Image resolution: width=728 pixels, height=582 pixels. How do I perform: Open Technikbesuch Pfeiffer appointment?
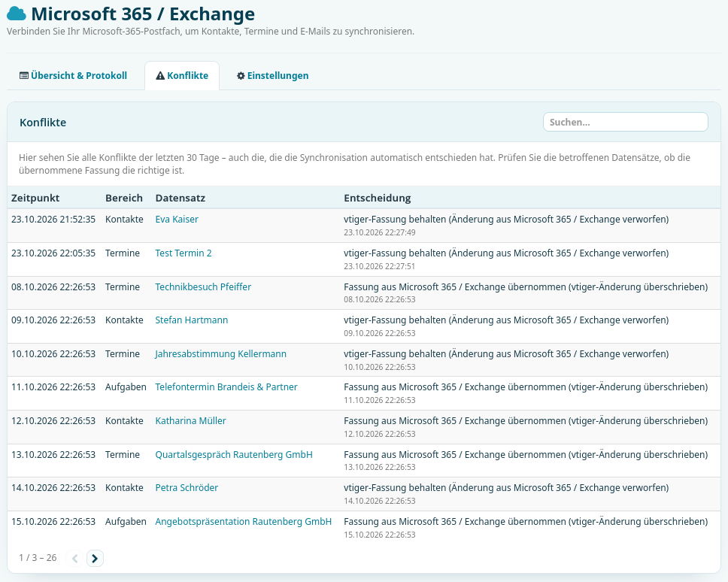click(x=203, y=286)
